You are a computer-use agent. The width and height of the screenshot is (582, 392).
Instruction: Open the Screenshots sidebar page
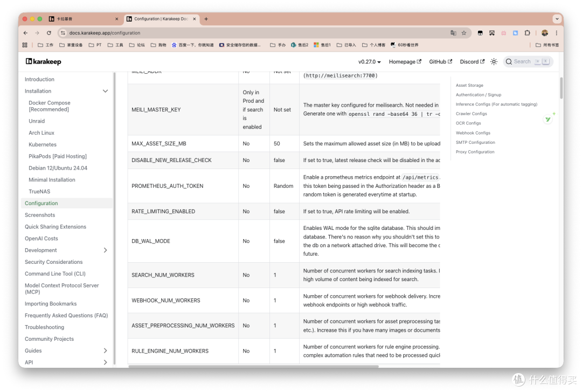(x=40, y=215)
